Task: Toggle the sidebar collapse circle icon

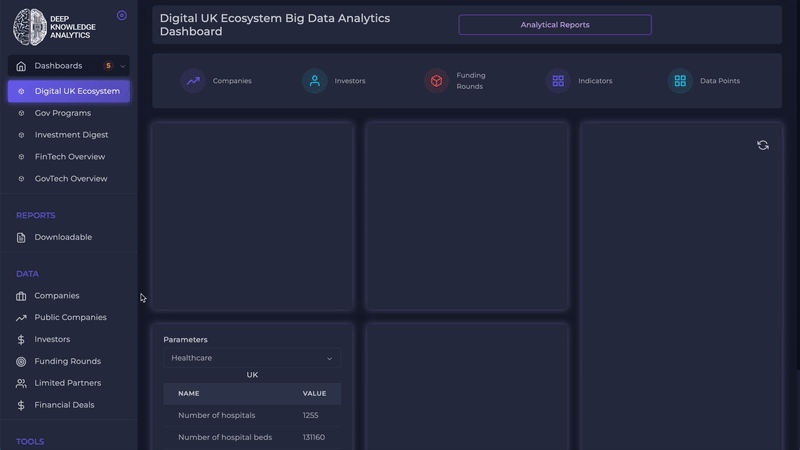Action: [121, 15]
